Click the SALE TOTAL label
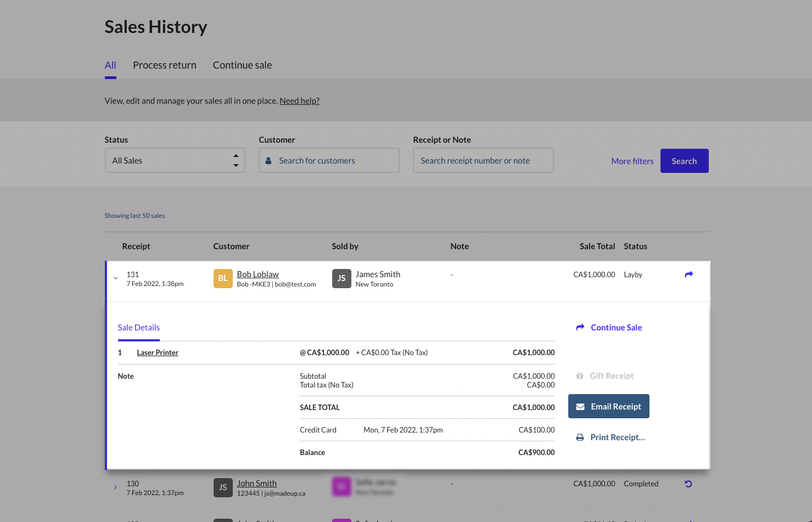This screenshot has height=522, width=812. pyautogui.click(x=320, y=408)
